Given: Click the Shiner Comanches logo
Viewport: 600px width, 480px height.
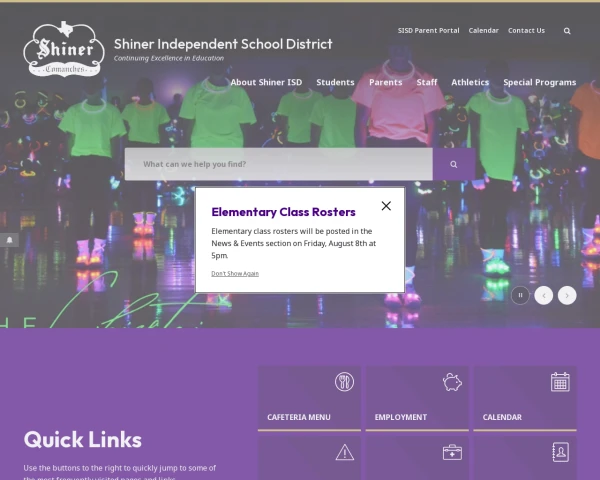Looking at the screenshot, I should point(64,49).
